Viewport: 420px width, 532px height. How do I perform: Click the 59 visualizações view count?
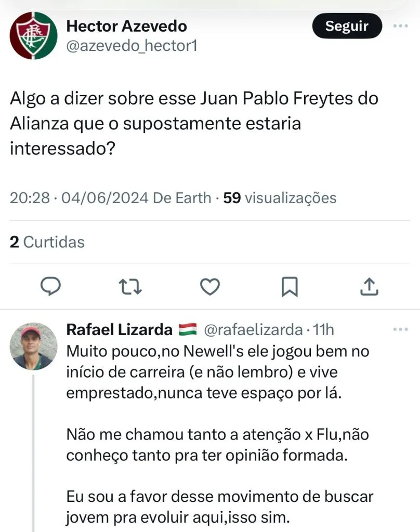point(280,198)
